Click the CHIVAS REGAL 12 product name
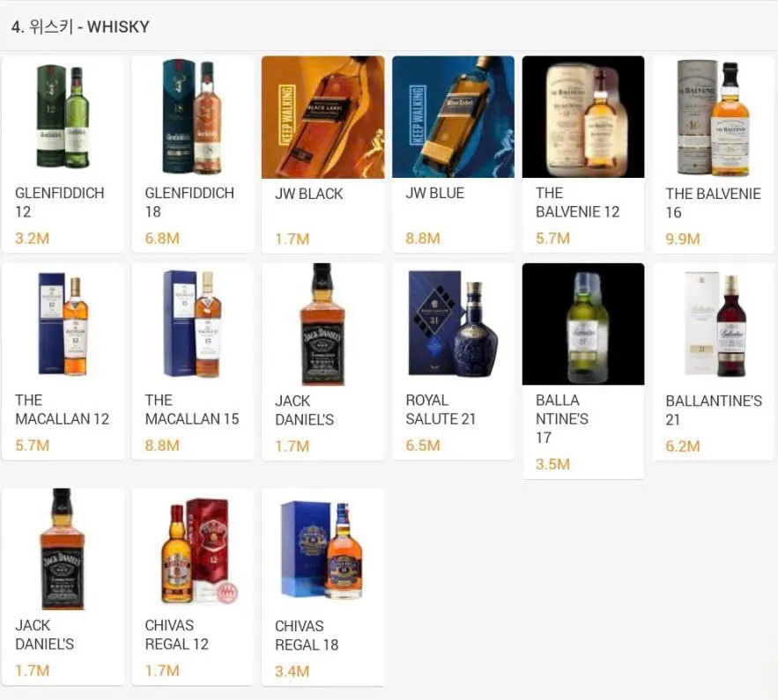Screen dimensions: 778x700 (176, 635)
